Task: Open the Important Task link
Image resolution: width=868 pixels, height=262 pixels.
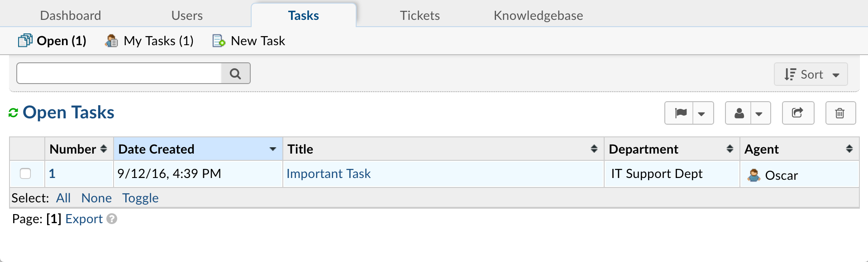Action: (329, 173)
